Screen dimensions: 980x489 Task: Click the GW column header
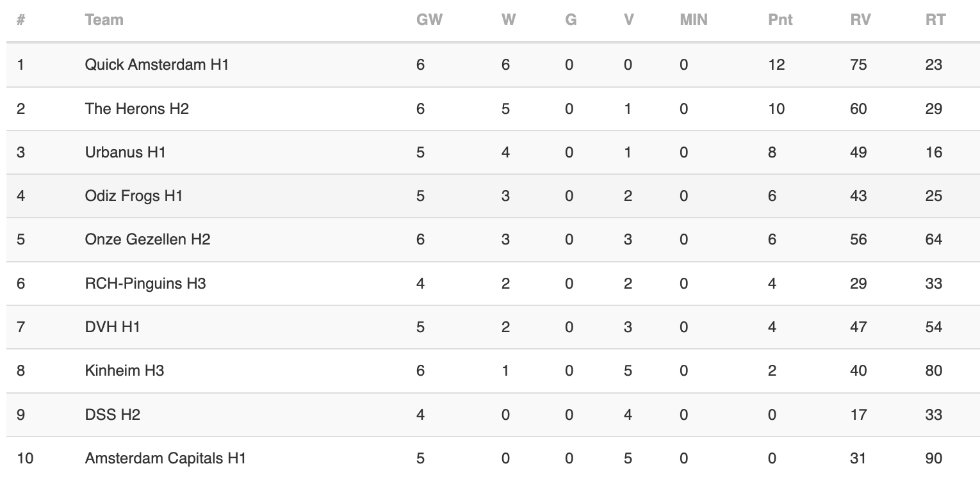pos(429,20)
